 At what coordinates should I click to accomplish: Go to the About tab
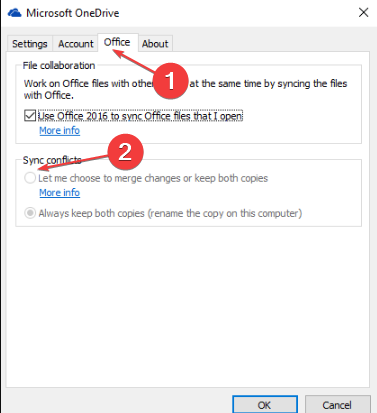click(x=155, y=44)
